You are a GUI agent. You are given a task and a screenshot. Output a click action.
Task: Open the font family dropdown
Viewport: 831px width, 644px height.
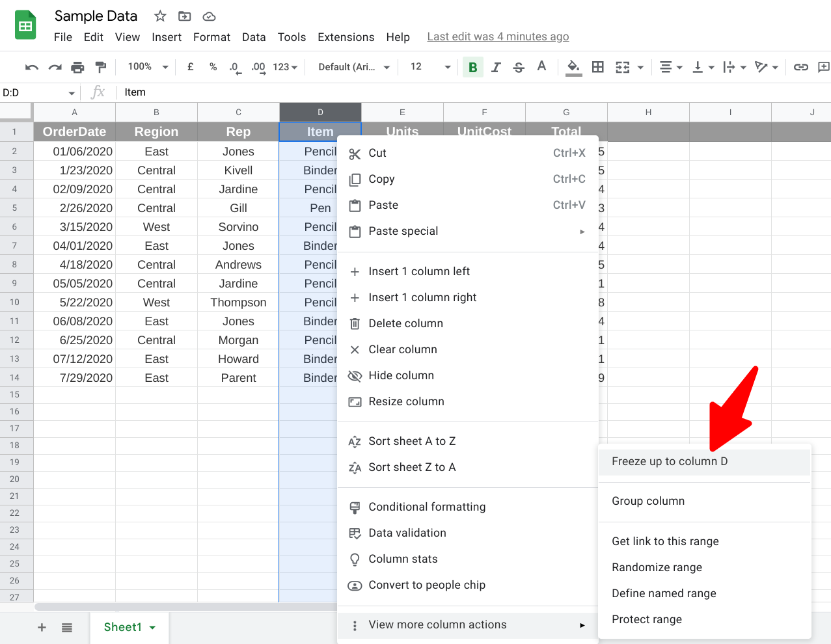point(351,66)
